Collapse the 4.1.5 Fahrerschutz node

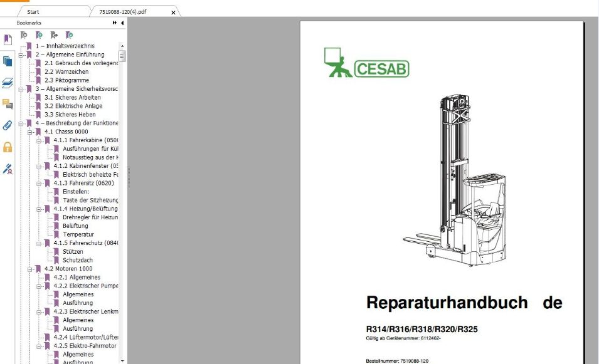click(39, 244)
